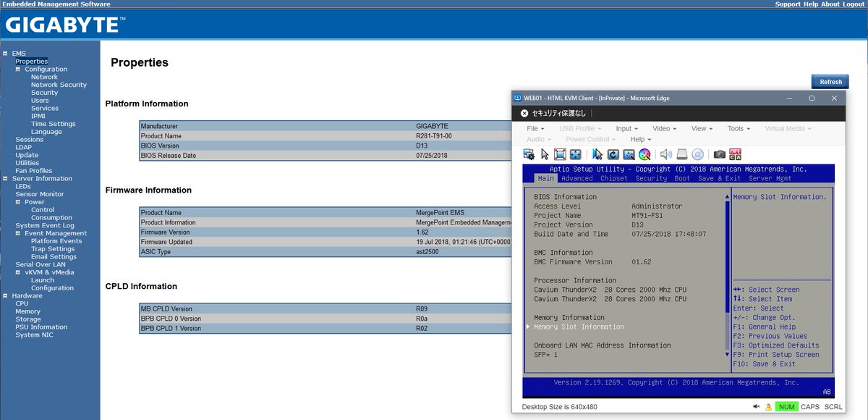Open the Help link in top header
Image resolution: width=868 pixels, height=420 pixels.
click(811, 4)
